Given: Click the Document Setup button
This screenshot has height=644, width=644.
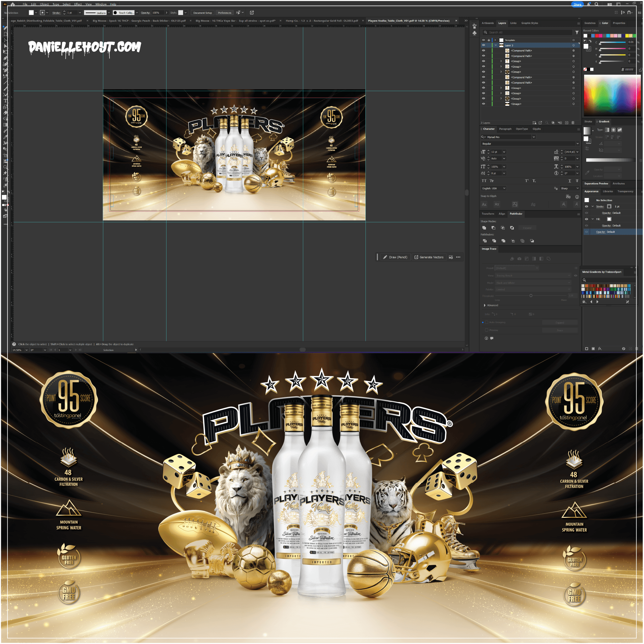Looking at the screenshot, I should click(202, 13).
